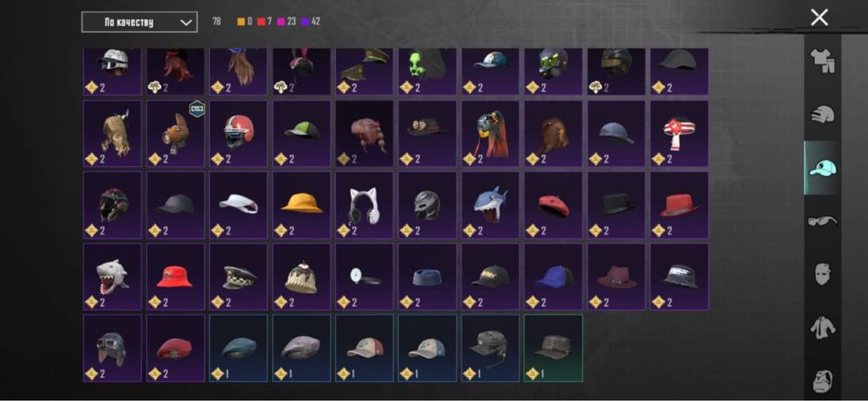Select the teal cap hats category
868x401 pixels.
[x=822, y=168]
